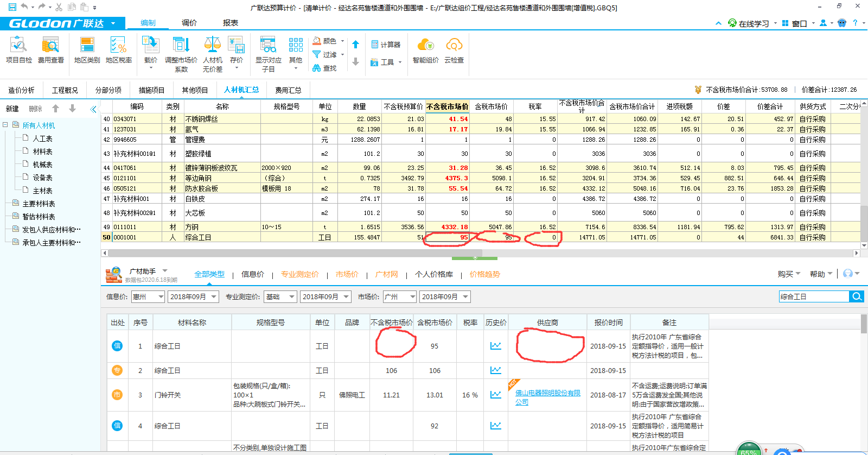Open the info price 2018年09月 period dropdown

tap(193, 296)
